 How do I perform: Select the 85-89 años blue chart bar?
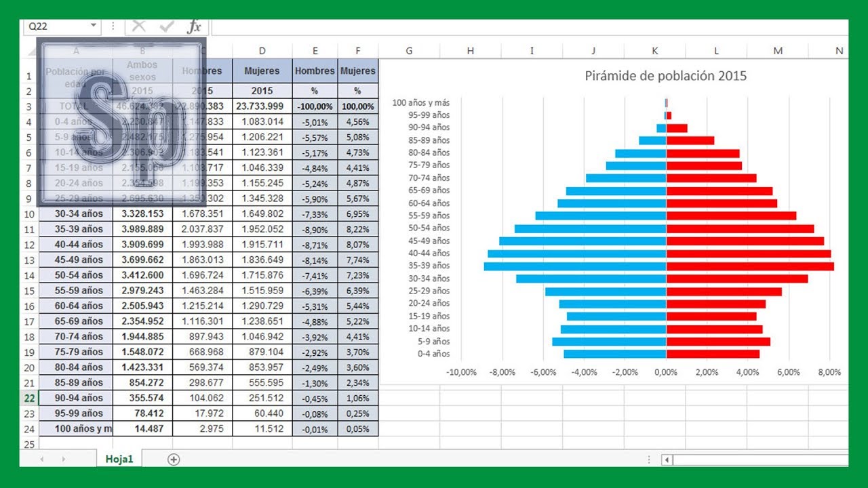pos(652,140)
